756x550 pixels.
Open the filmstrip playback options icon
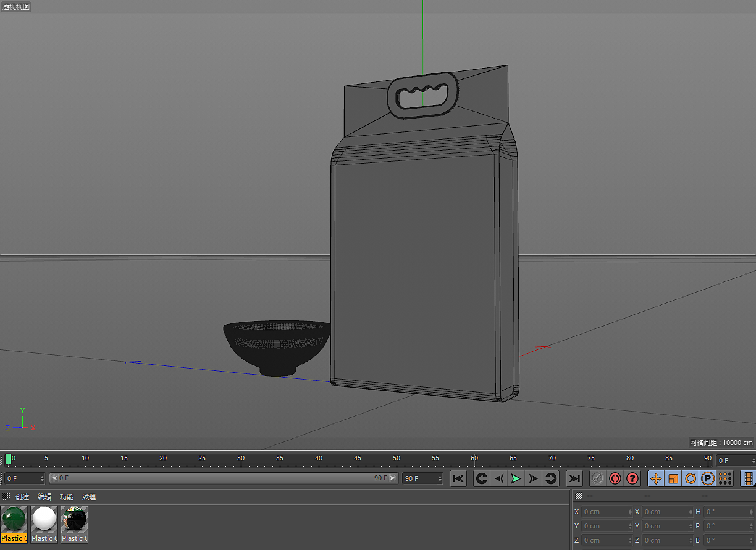tap(749, 478)
